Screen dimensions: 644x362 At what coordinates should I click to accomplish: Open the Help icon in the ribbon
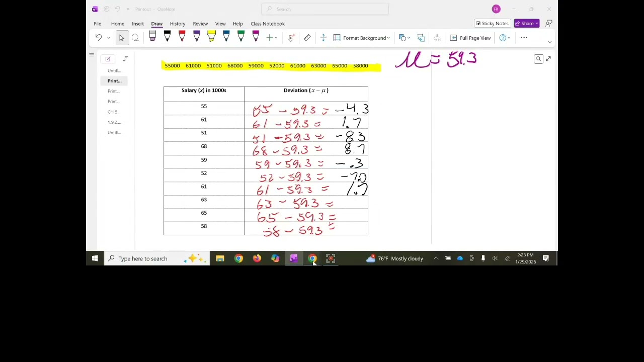point(503,38)
